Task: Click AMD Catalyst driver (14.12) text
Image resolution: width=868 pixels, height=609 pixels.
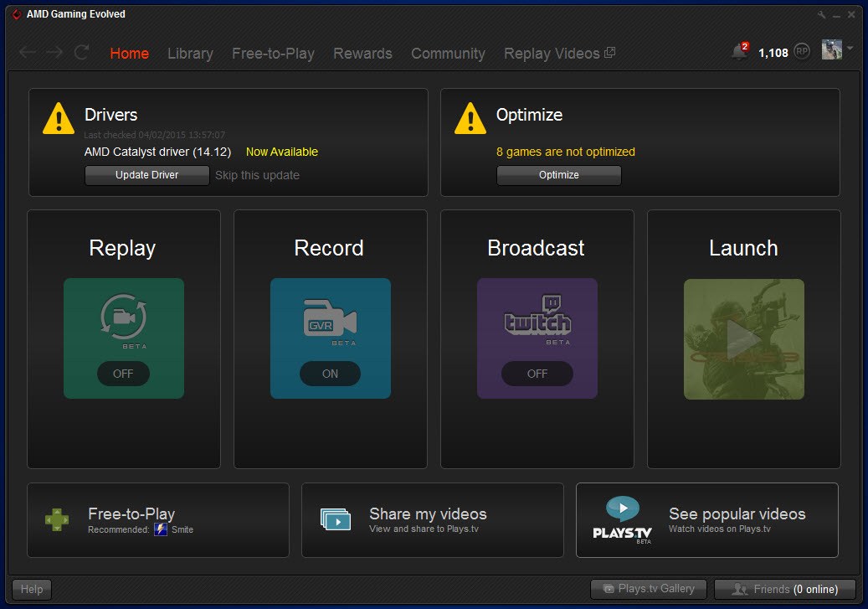Action: tap(157, 152)
